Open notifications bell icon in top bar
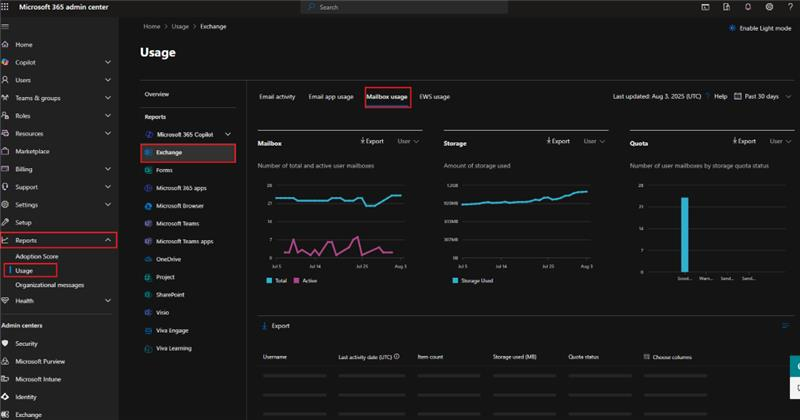The height and width of the screenshot is (420, 800). (748, 7)
